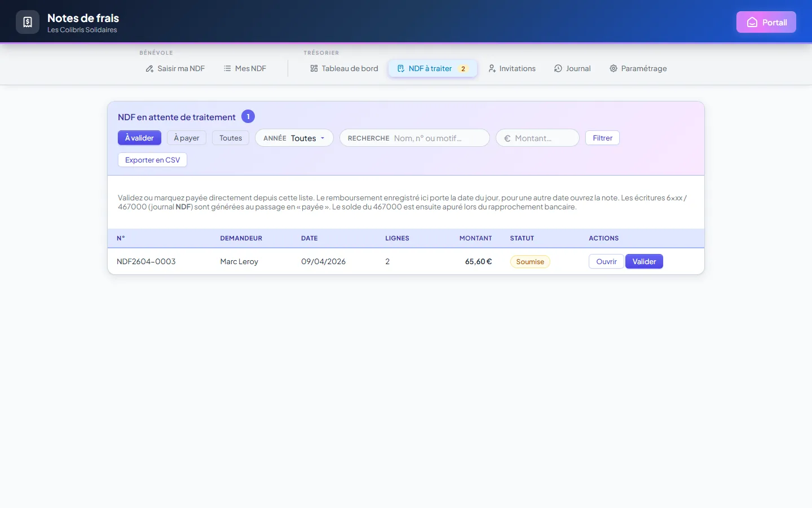Click the Valider button for NDF2604-0003
The image size is (812, 508).
click(644, 261)
